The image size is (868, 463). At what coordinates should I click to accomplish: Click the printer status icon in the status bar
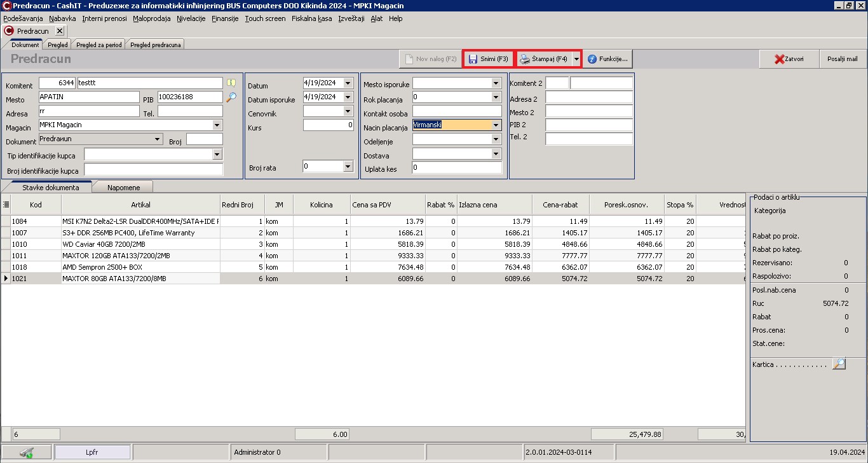[27, 452]
